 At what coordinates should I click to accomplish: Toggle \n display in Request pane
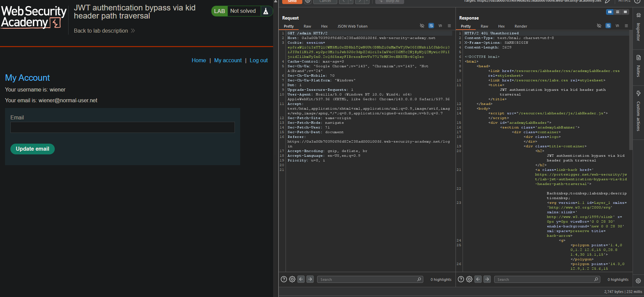(440, 26)
